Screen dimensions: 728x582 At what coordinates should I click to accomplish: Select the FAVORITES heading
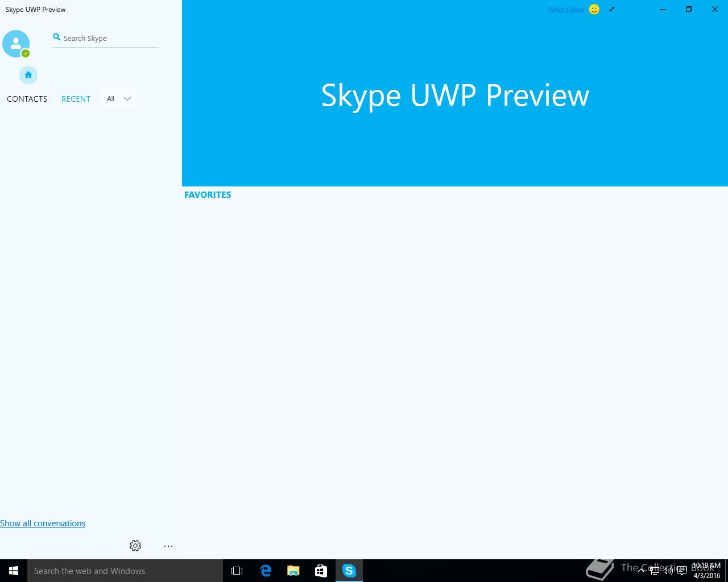pos(208,194)
